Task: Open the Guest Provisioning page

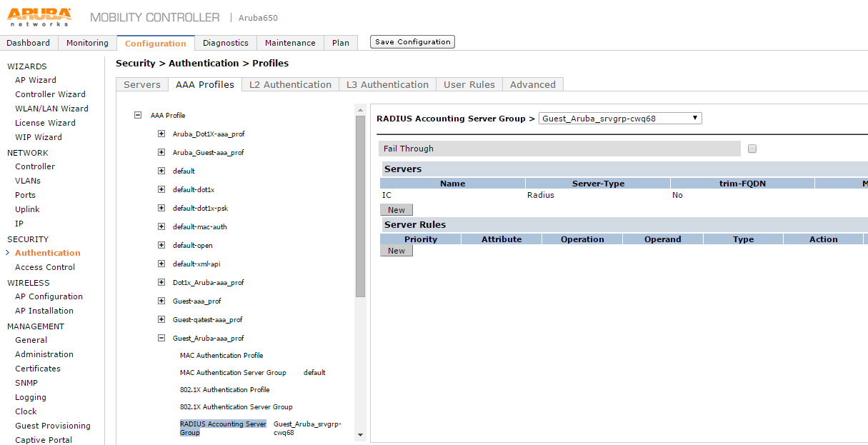Action: (53, 426)
